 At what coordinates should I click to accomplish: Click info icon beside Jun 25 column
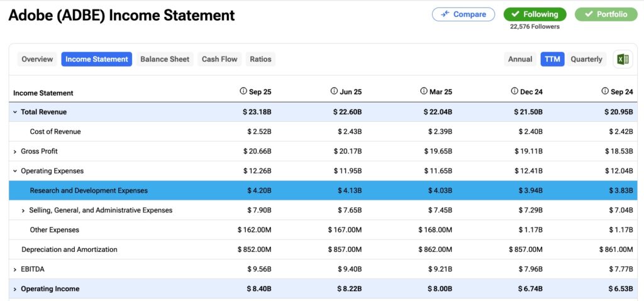tap(333, 91)
